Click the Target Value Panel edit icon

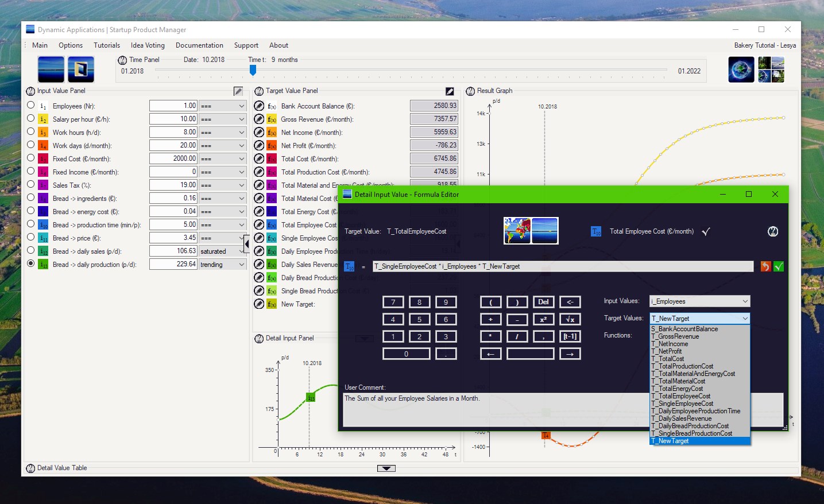450,91
